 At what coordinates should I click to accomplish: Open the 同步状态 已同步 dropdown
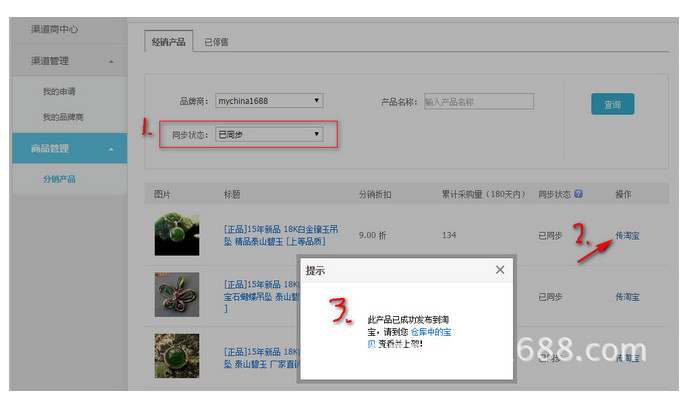pos(269,134)
